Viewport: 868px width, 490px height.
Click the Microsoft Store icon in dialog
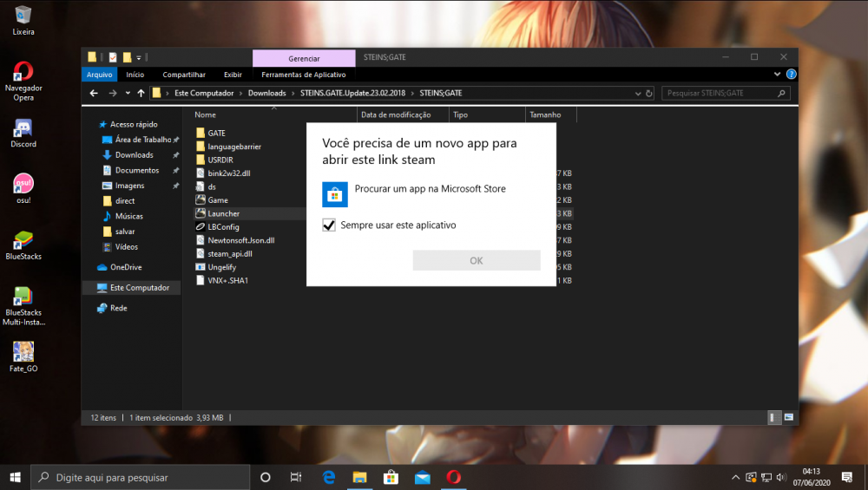coord(335,194)
